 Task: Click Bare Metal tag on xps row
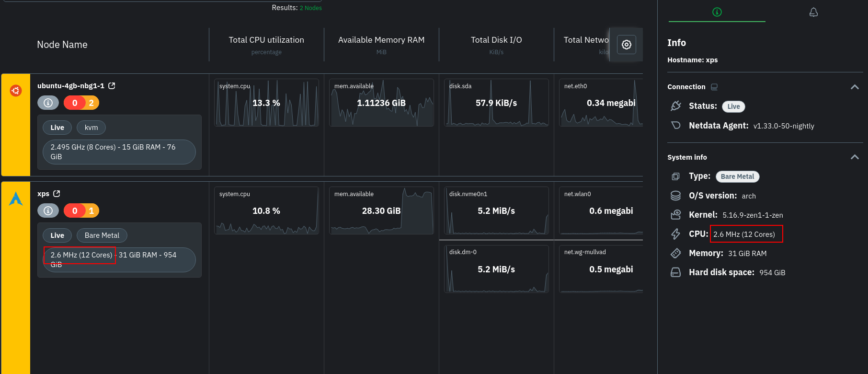click(102, 235)
